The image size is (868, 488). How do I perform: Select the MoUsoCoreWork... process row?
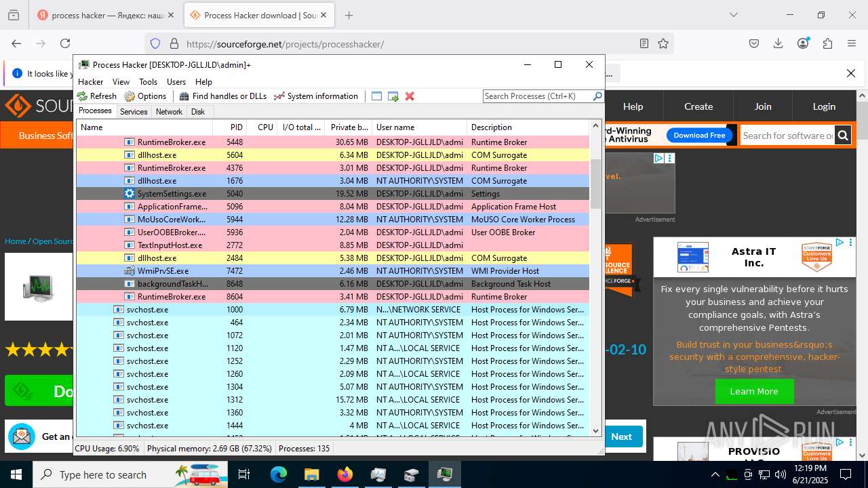(x=332, y=220)
